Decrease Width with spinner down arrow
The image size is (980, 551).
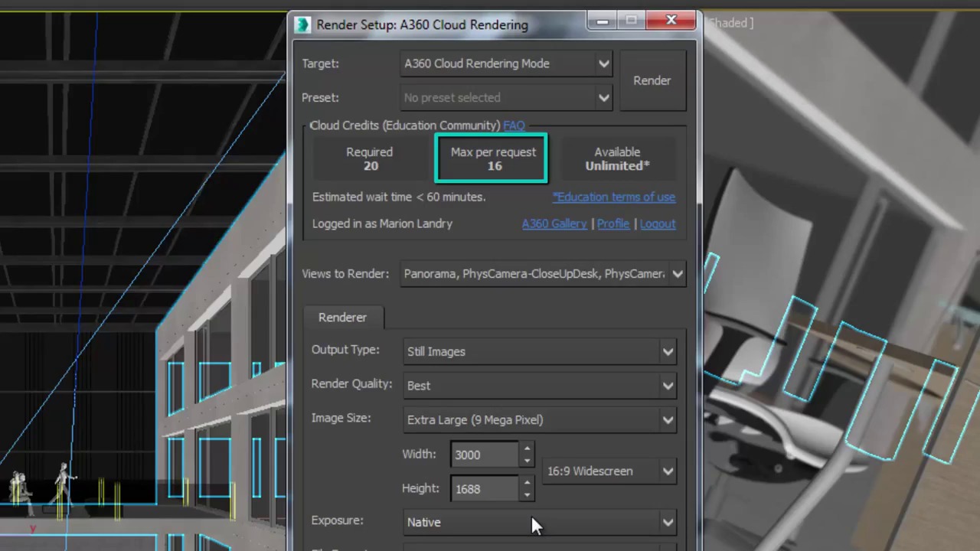coord(527,461)
